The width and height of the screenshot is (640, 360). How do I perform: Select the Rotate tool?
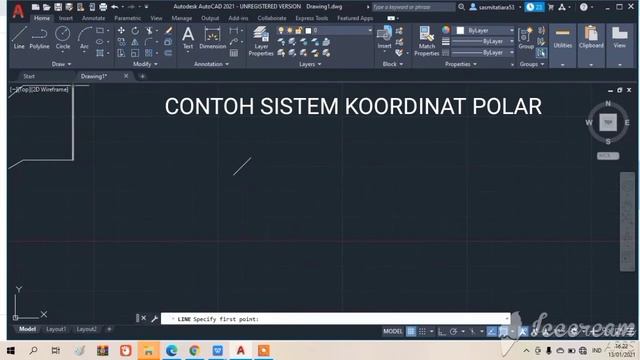pos(135,31)
